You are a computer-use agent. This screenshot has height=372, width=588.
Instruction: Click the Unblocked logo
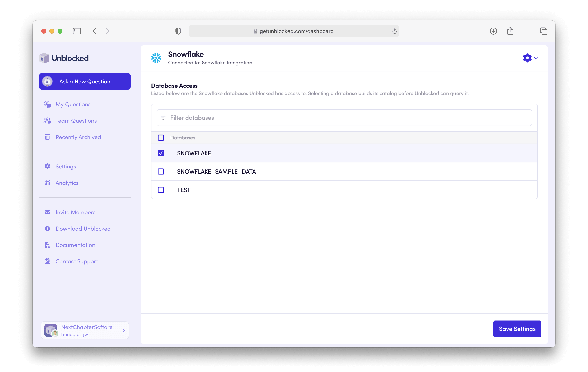[x=64, y=58]
